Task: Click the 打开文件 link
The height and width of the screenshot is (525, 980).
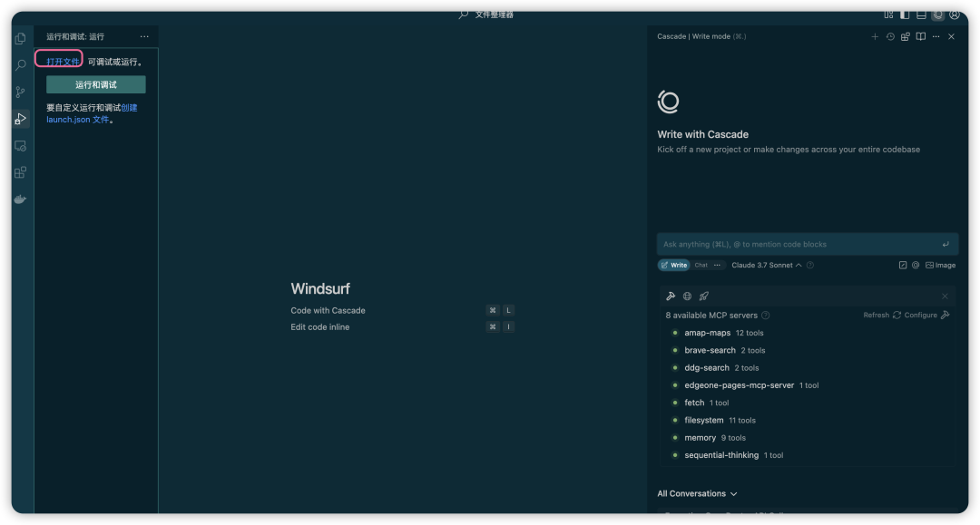Action: [63, 62]
